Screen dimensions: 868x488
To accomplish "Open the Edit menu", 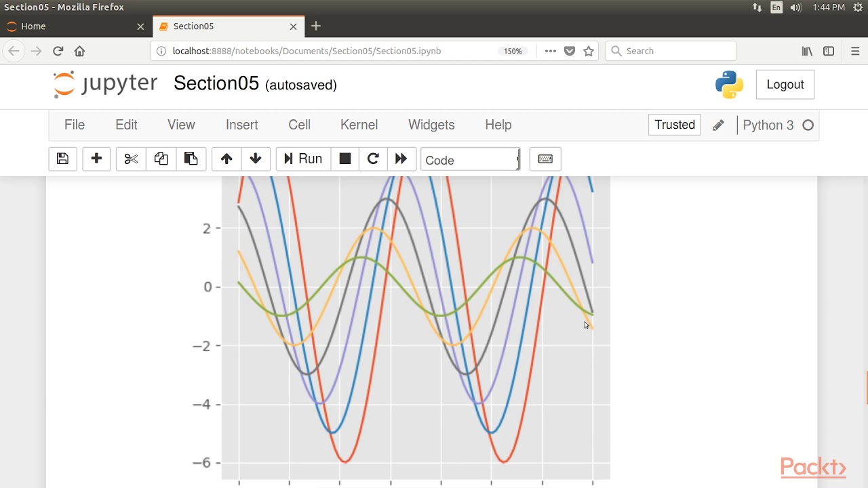I will 126,125.
